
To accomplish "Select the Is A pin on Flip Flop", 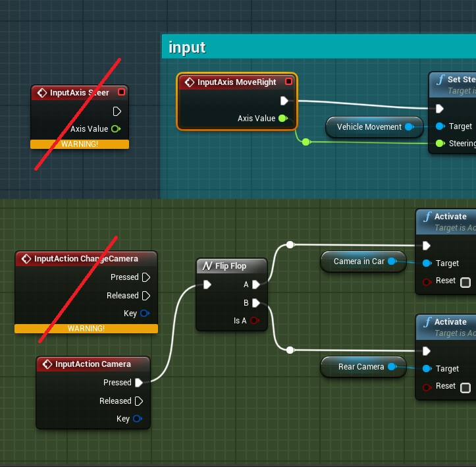I will tap(255, 321).
